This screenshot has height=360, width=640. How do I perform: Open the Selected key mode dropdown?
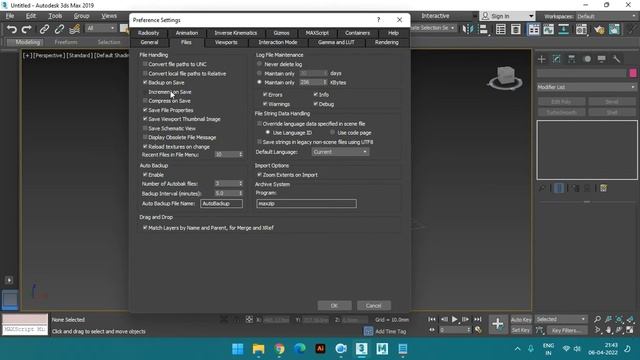(x=561, y=319)
